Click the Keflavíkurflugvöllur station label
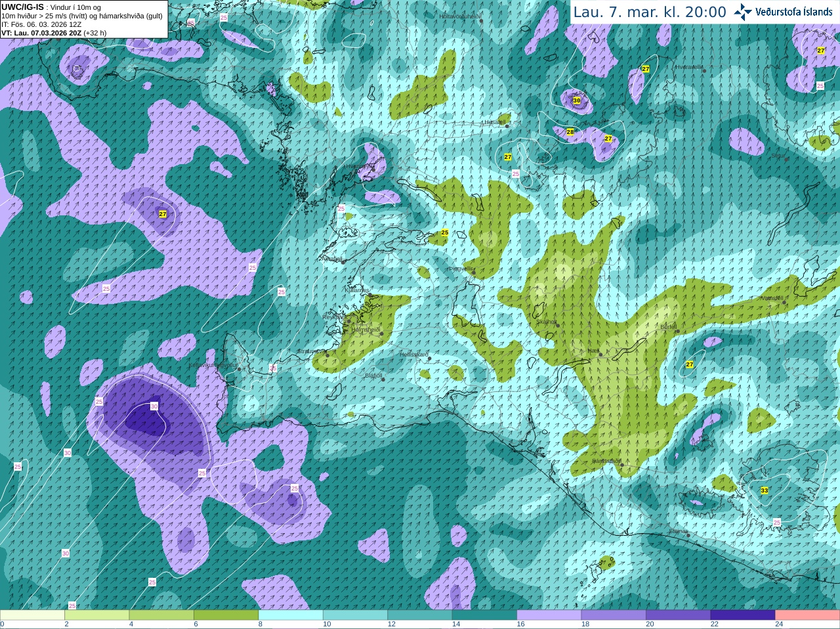The image size is (840, 629). click(213, 365)
